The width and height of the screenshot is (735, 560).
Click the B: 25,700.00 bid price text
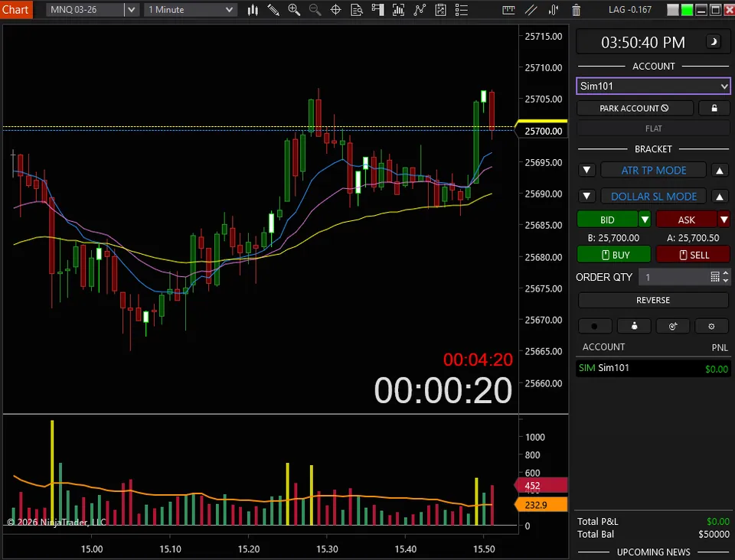tap(613, 238)
